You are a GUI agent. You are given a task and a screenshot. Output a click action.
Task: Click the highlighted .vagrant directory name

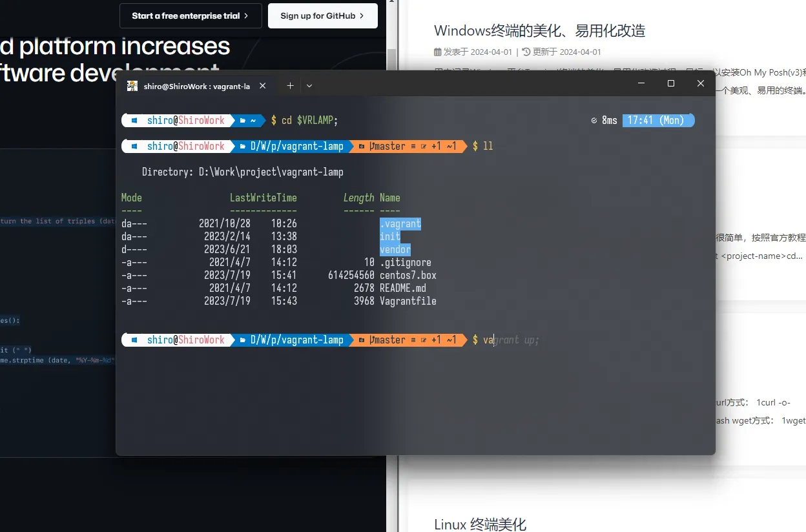[400, 224]
